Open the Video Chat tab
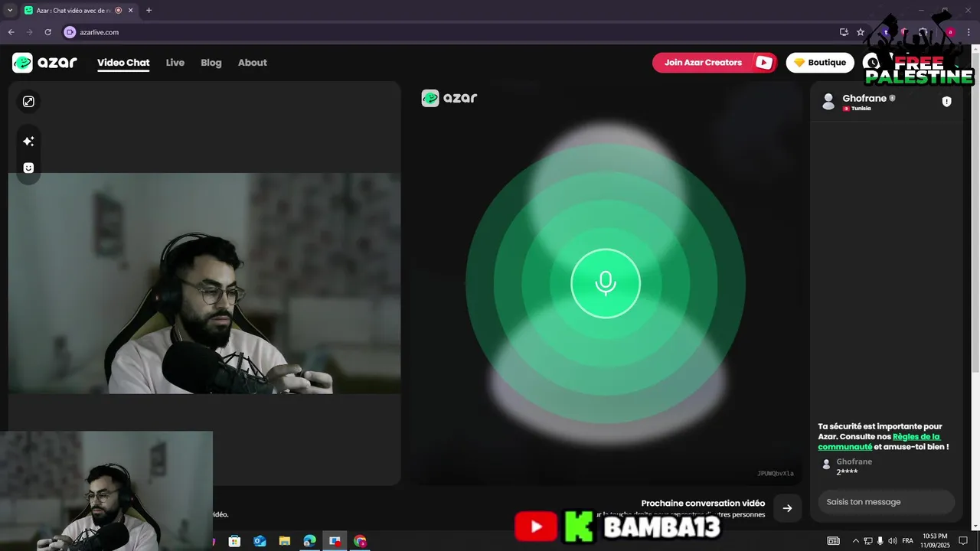Image resolution: width=980 pixels, height=551 pixels. tap(123, 63)
